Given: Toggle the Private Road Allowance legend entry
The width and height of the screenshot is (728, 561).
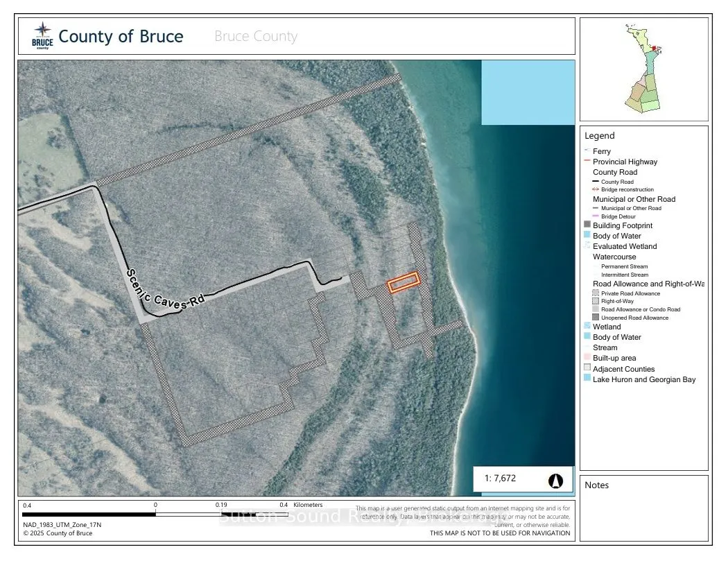Looking at the screenshot, I should 595,293.
